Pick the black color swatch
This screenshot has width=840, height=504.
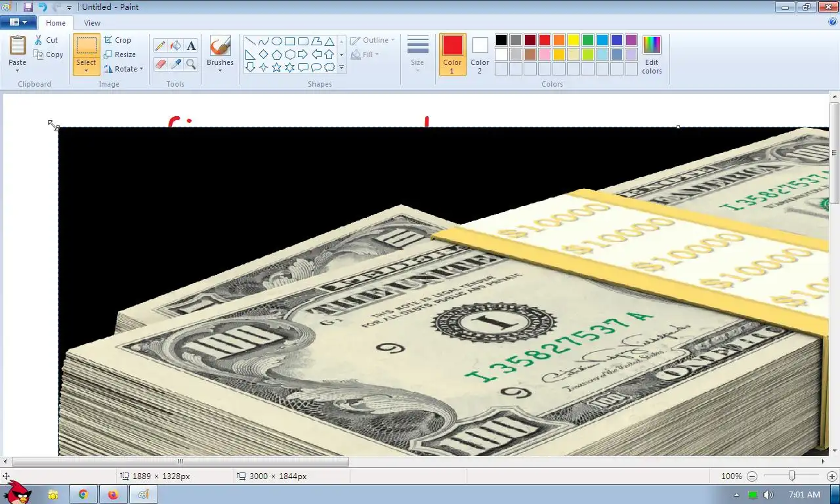tap(501, 40)
